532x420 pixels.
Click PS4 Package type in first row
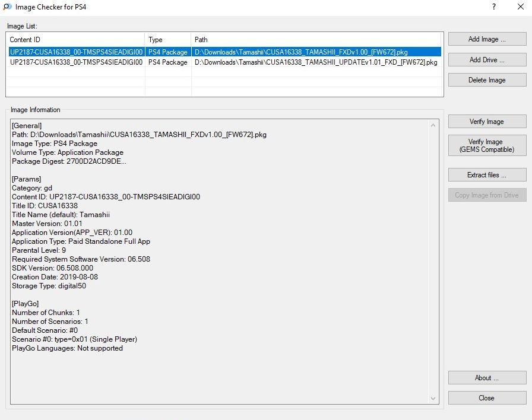[x=168, y=52]
